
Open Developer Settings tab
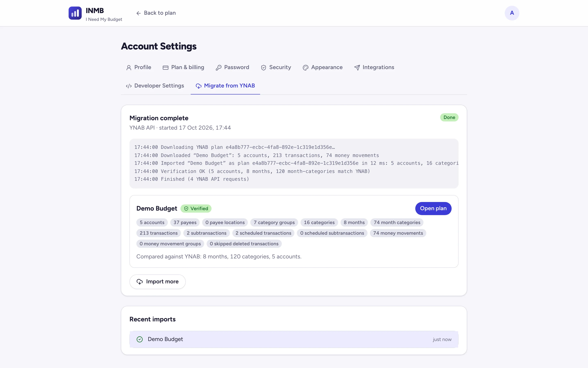[x=155, y=86]
